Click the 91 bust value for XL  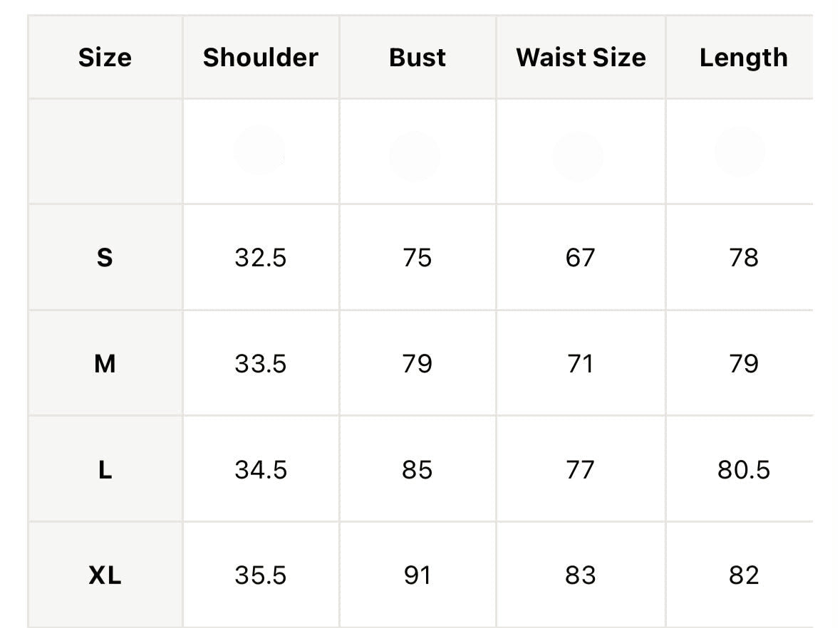(x=418, y=575)
